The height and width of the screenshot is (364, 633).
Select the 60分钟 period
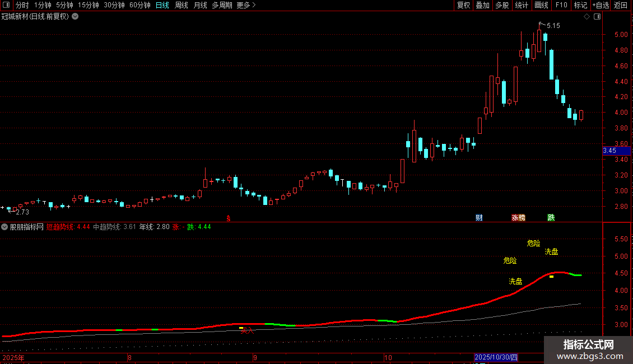[x=139, y=5]
